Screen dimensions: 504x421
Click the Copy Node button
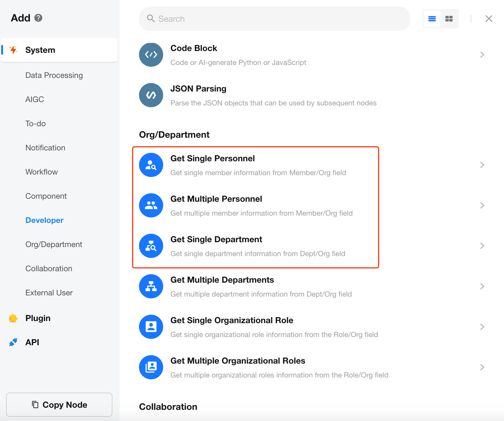coord(59,405)
